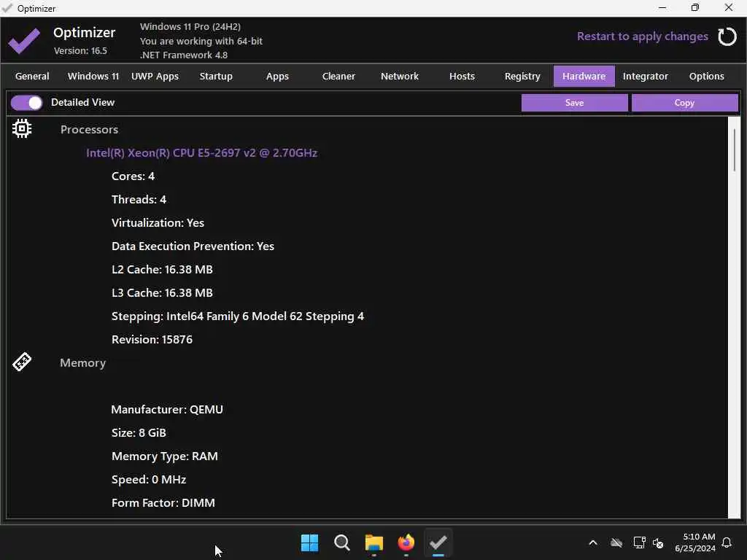
Task: Click the hardware list vertical scrollbar
Action: click(x=734, y=149)
